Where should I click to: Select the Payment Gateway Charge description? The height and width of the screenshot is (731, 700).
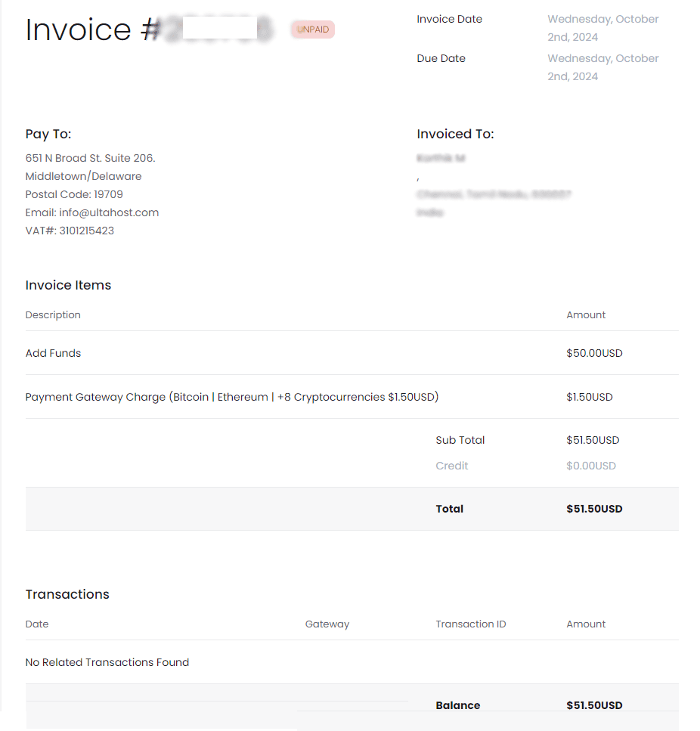pyautogui.click(x=231, y=397)
